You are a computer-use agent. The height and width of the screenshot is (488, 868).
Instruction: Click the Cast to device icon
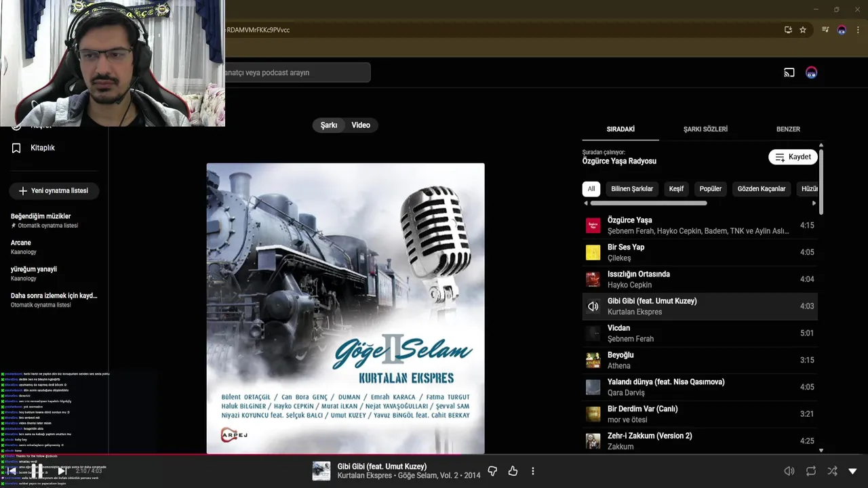pyautogui.click(x=789, y=73)
